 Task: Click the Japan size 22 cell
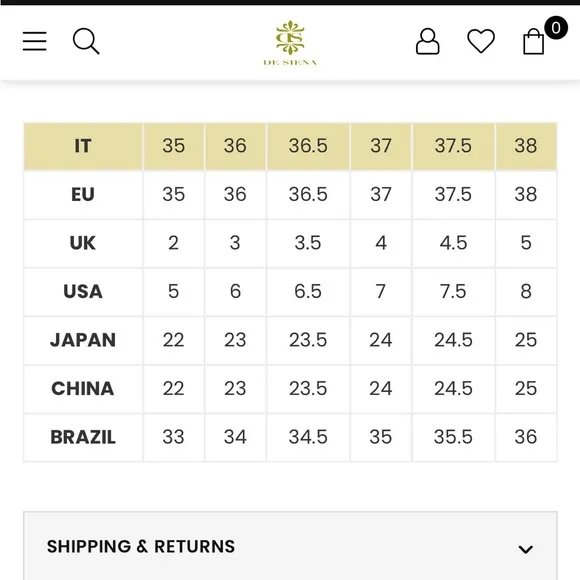[x=173, y=340]
